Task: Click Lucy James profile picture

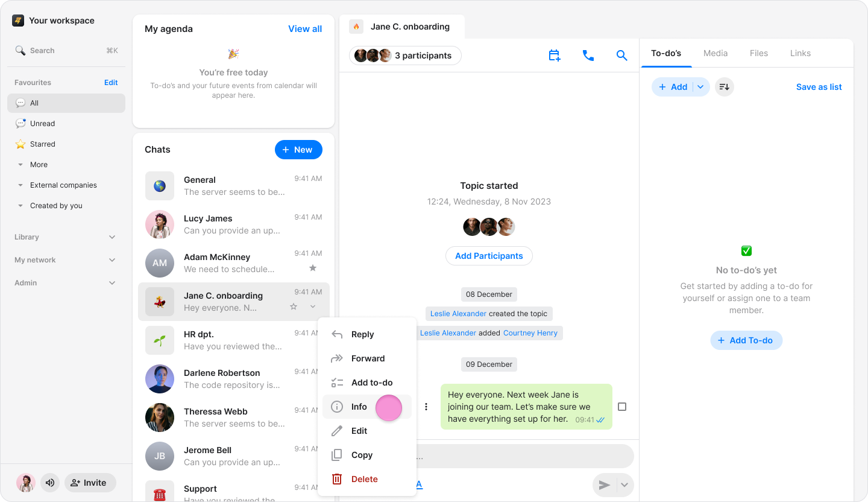Action: point(160,224)
